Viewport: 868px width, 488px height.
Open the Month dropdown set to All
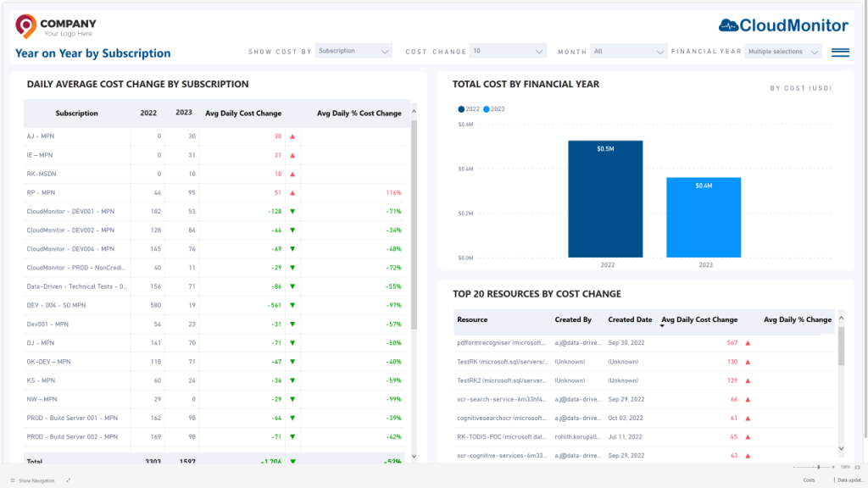click(x=628, y=51)
